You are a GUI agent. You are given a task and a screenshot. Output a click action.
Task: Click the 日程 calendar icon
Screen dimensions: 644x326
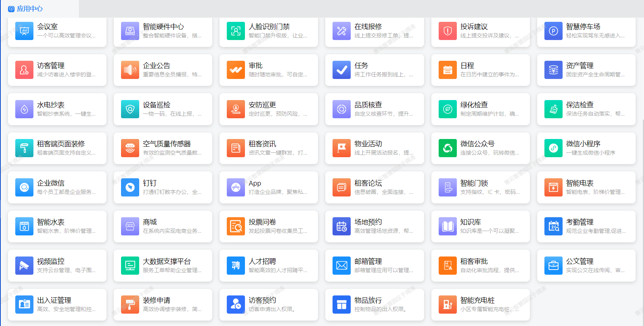pyautogui.click(x=448, y=70)
